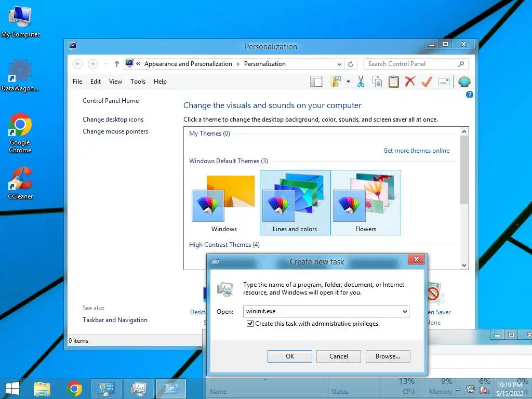Open Help with the blue question mark

[469, 95]
